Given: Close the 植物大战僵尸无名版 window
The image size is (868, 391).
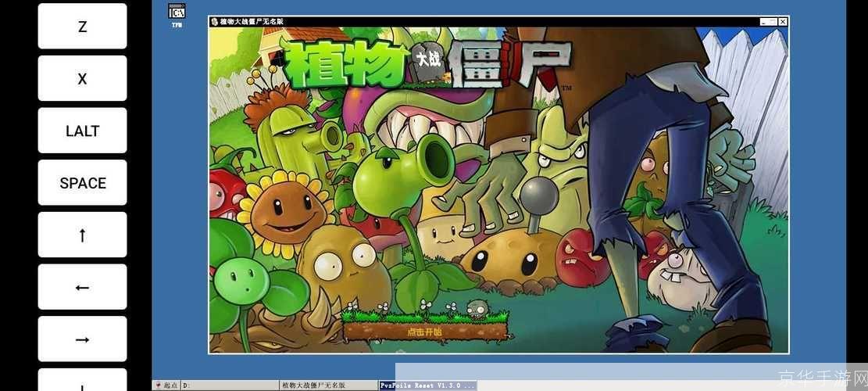Looking at the screenshot, I should [x=782, y=22].
